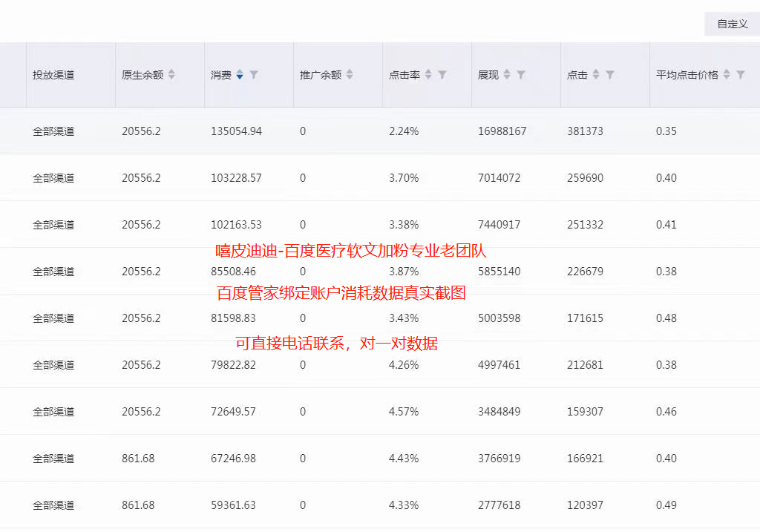This screenshot has height=532, width=760.
Task: Select the consumption value 81598.83
Action: pos(233,318)
